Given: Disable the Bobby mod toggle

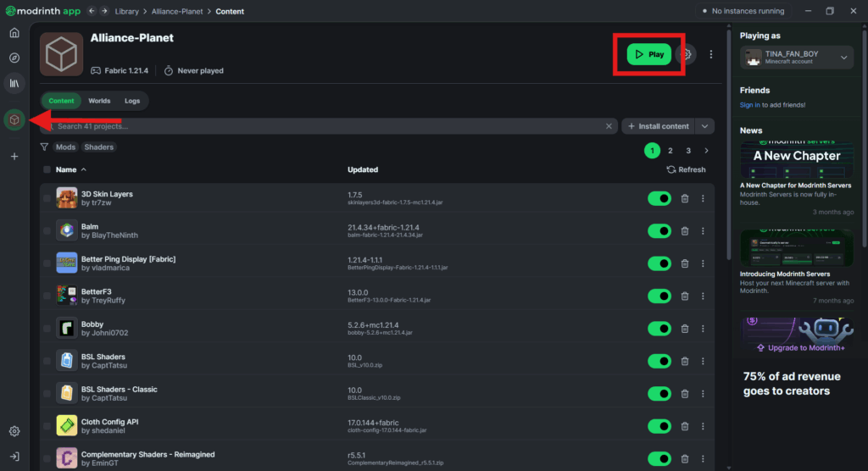Looking at the screenshot, I should pos(659,329).
